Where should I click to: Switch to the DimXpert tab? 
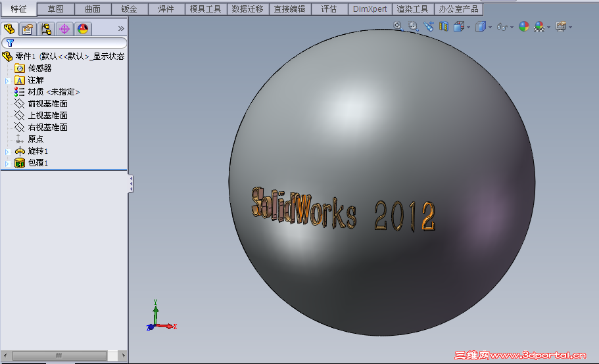point(370,9)
